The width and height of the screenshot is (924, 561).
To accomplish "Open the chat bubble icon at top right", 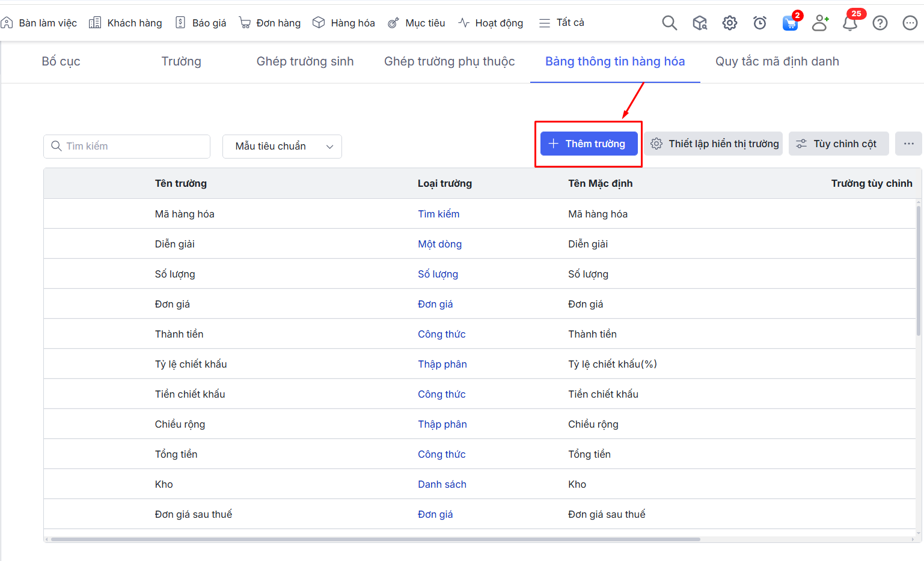I will point(910,23).
